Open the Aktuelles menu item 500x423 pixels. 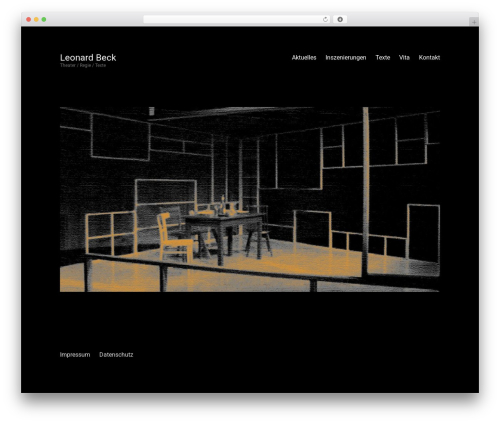tap(304, 58)
